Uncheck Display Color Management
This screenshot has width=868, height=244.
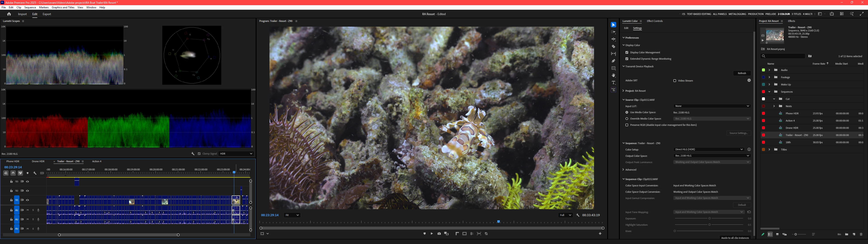[x=627, y=53]
